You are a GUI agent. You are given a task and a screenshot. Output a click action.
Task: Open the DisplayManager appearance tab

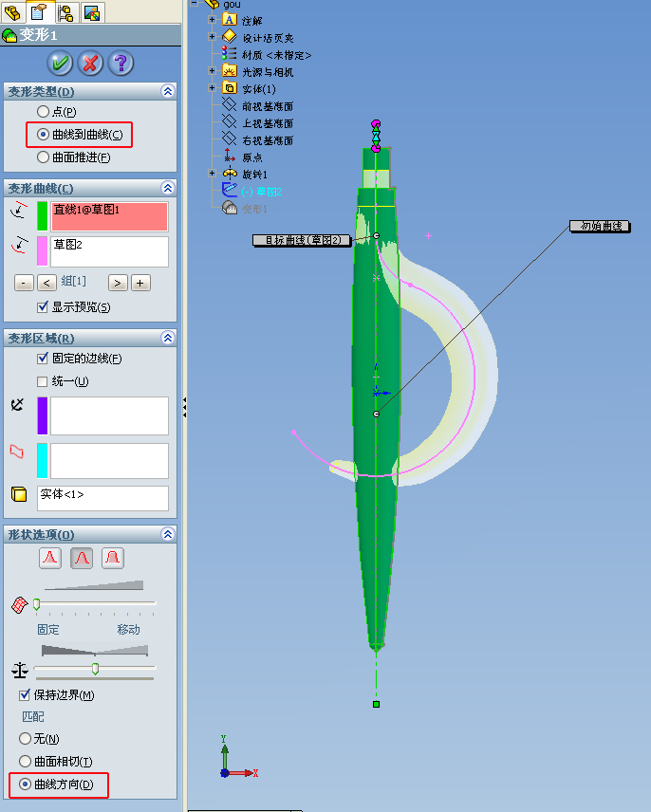click(x=92, y=12)
